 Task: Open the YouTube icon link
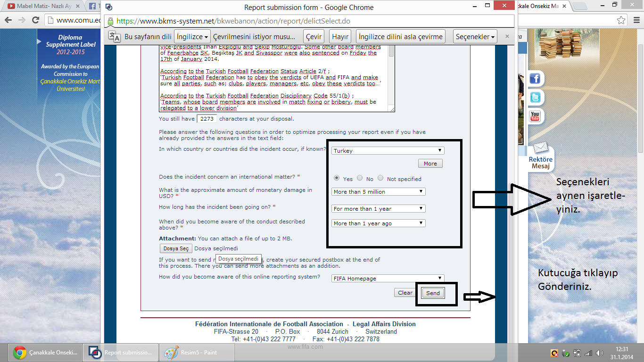(x=536, y=116)
